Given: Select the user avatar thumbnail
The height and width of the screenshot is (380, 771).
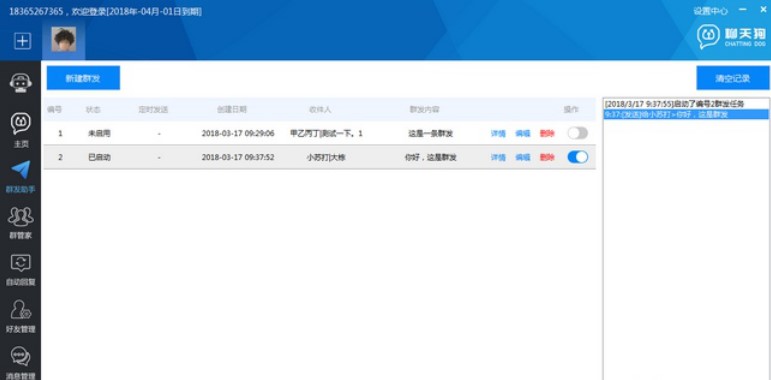Looking at the screenshot, I should click(x=64, y=39).
